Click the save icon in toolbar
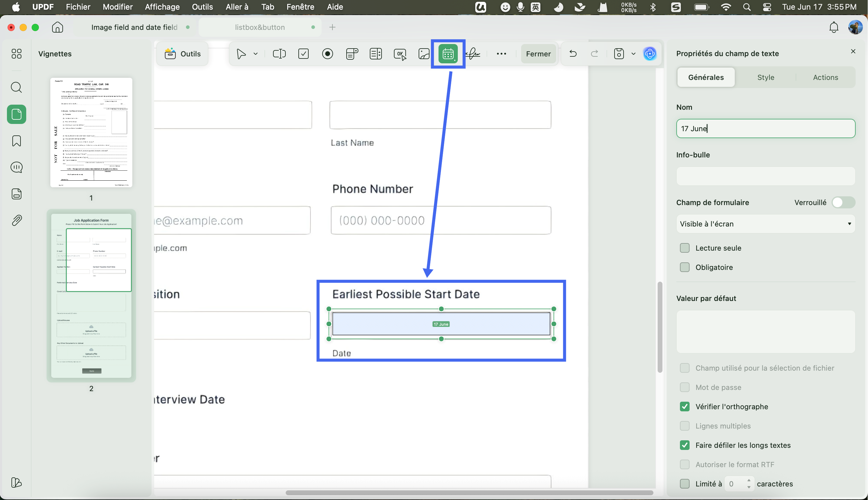 pos(618,54)
